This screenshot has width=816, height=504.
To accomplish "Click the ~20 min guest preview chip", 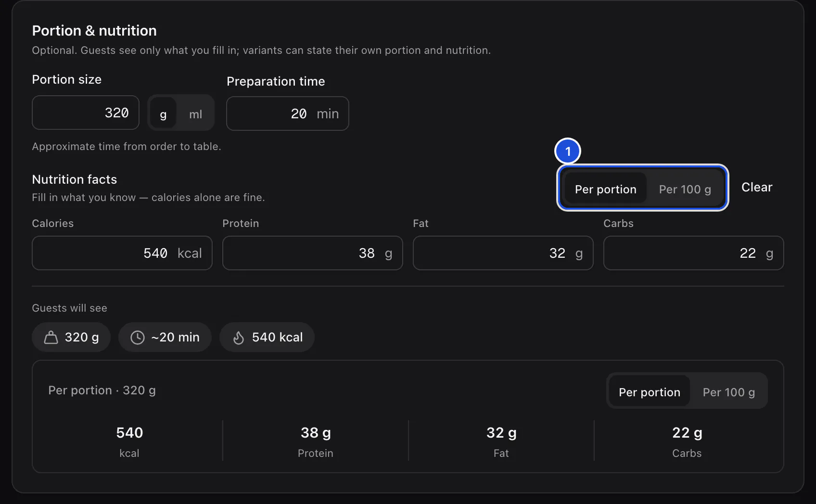I will tap(165, 337).
